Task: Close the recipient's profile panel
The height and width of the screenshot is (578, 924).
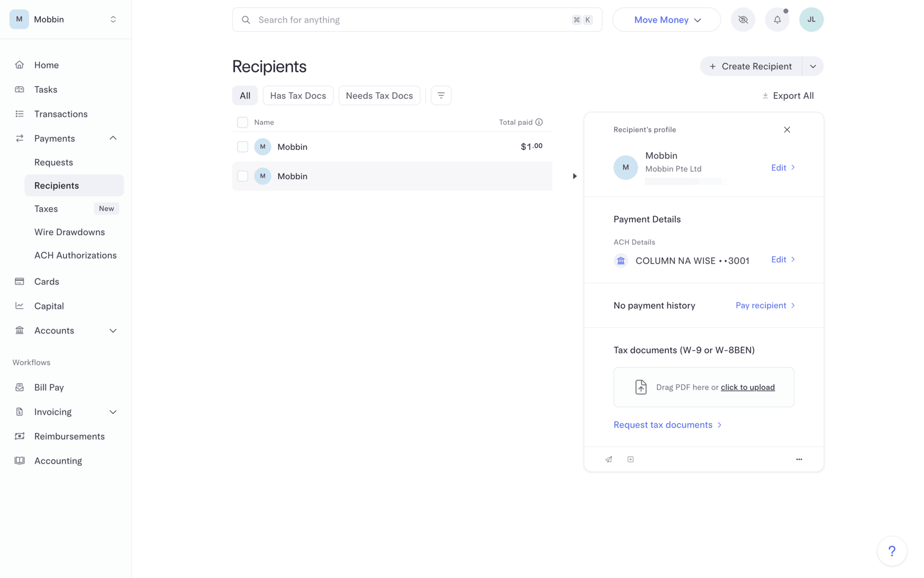Action: coord(787,130)
